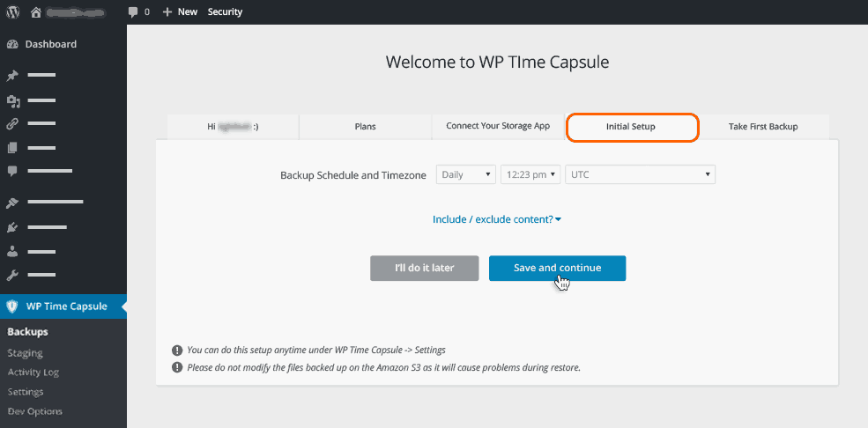
Task: Open the Take First Backup tab
Action: click(763, 127)
